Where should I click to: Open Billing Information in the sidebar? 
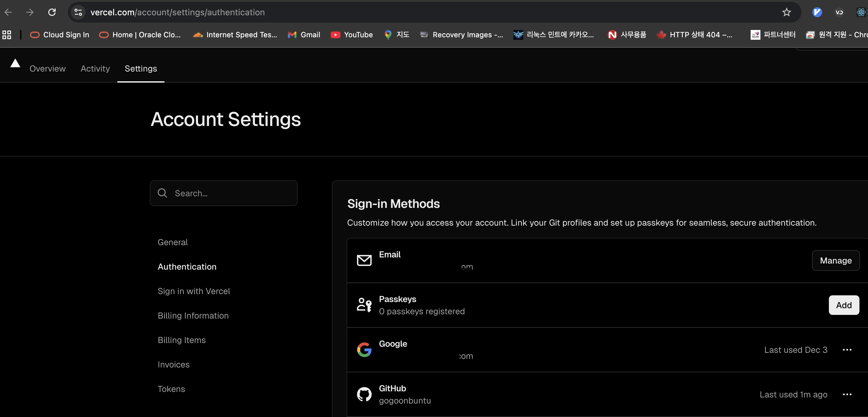[193, 316]
